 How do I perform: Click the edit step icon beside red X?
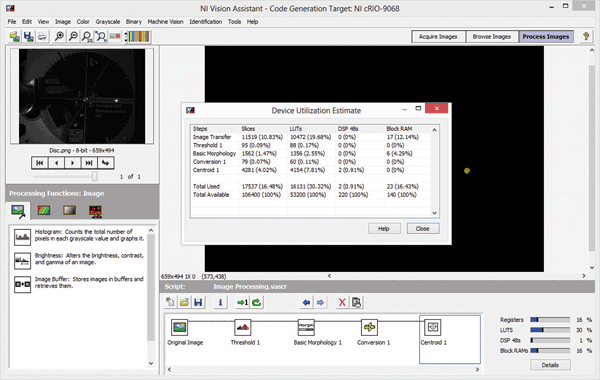pyautogui.click(x=356, y=302)
